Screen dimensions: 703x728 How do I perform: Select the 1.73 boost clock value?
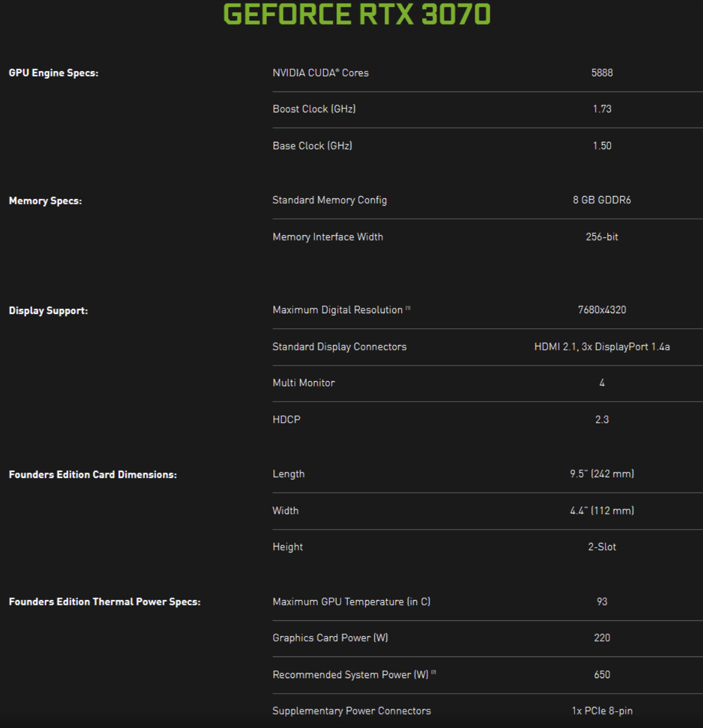pos(602,109)
